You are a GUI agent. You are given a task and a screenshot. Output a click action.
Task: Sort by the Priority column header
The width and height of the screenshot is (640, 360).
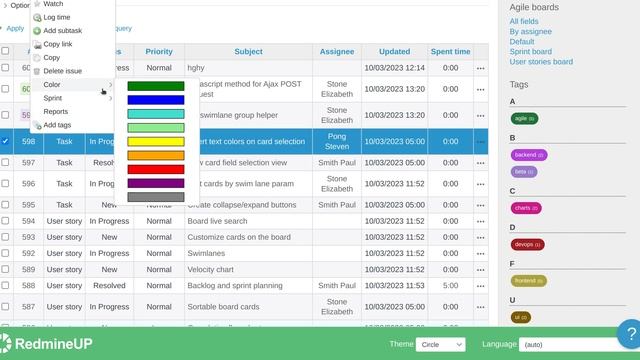[159, 51]
